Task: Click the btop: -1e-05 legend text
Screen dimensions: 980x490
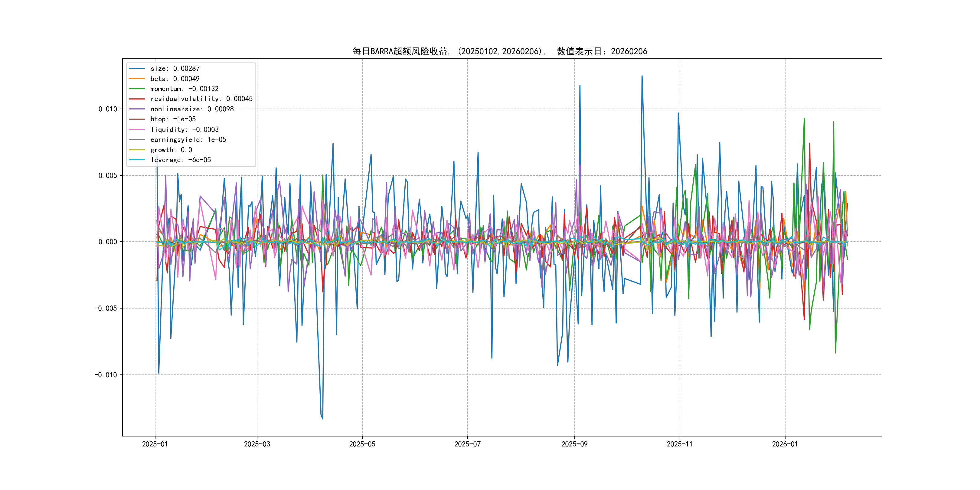Action: click(x=173, y=119)
